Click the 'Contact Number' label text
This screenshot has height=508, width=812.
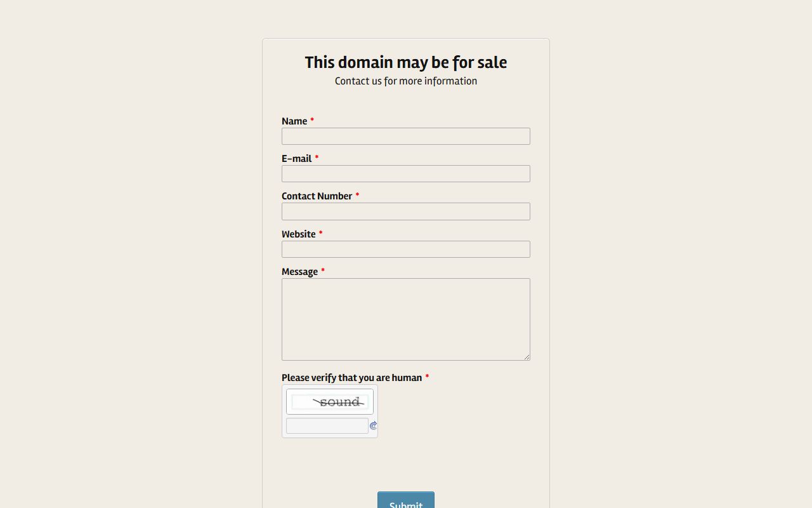click(317, 196)
